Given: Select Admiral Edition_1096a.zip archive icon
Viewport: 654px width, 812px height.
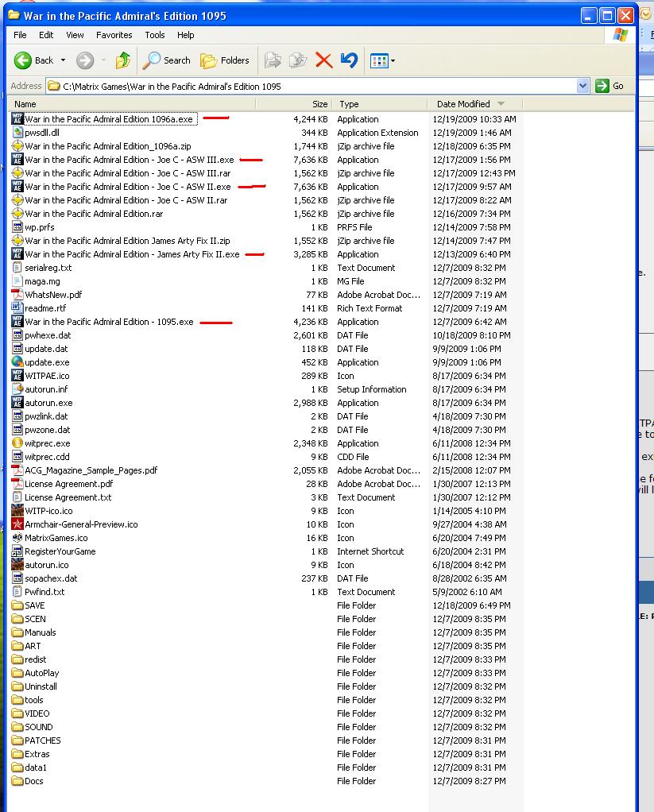Looking at the screenshot, I should pyautogui.click(x=17, y=146).
